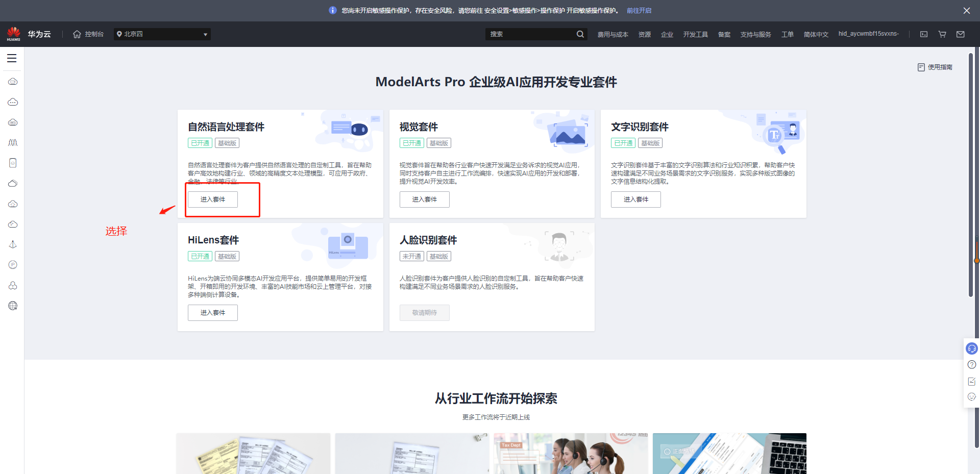Open the 控制台 console home
The width and height of the screenshot is (980, 474).
click(88, 34)
